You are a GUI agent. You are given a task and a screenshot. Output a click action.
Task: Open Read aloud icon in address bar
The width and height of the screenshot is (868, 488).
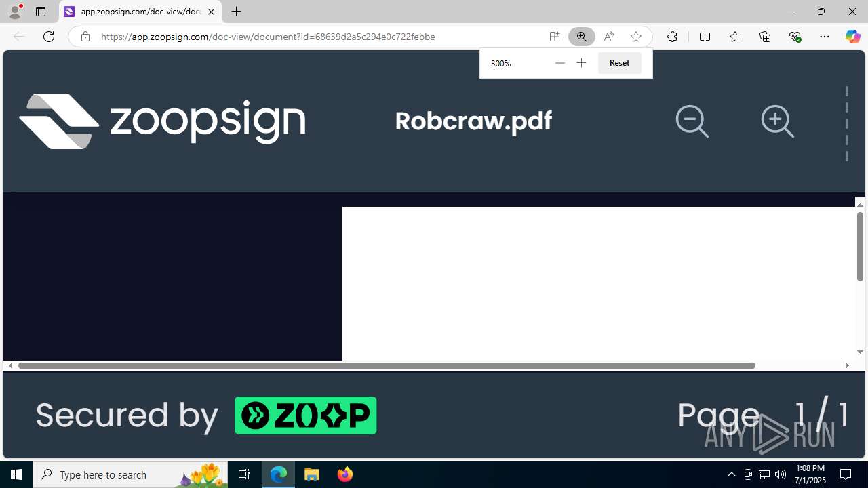(x=609, y=37)
